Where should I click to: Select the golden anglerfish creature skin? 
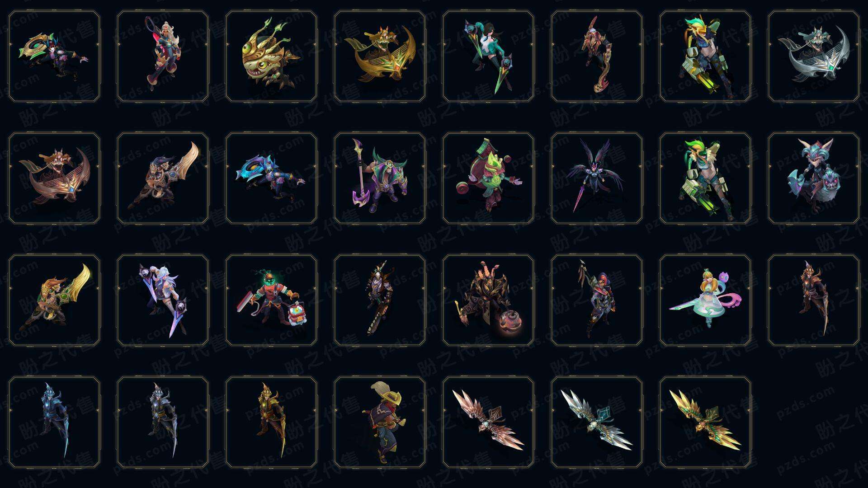tap(271, 56)
